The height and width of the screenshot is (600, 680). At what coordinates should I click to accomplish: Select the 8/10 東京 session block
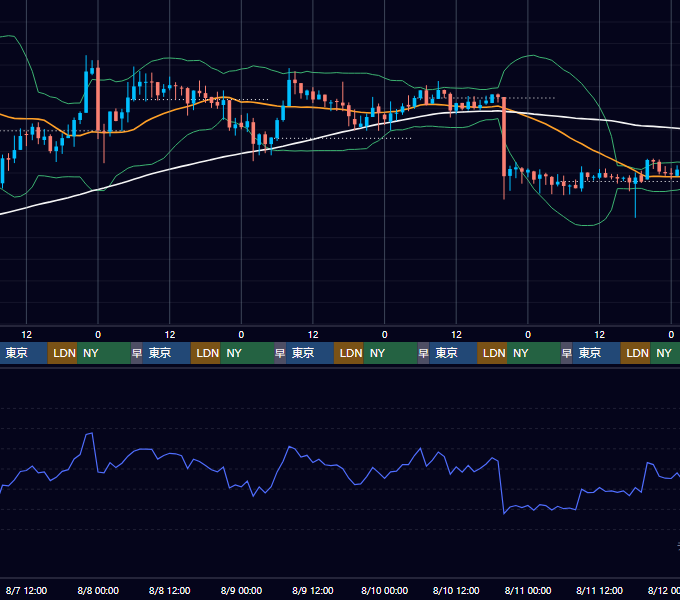453,353
